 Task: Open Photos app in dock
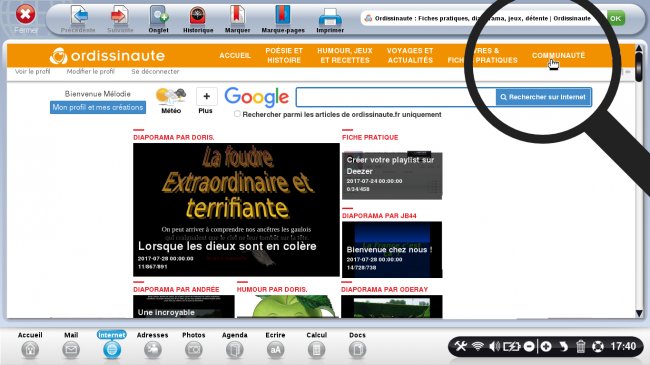(x=194, y=345)
